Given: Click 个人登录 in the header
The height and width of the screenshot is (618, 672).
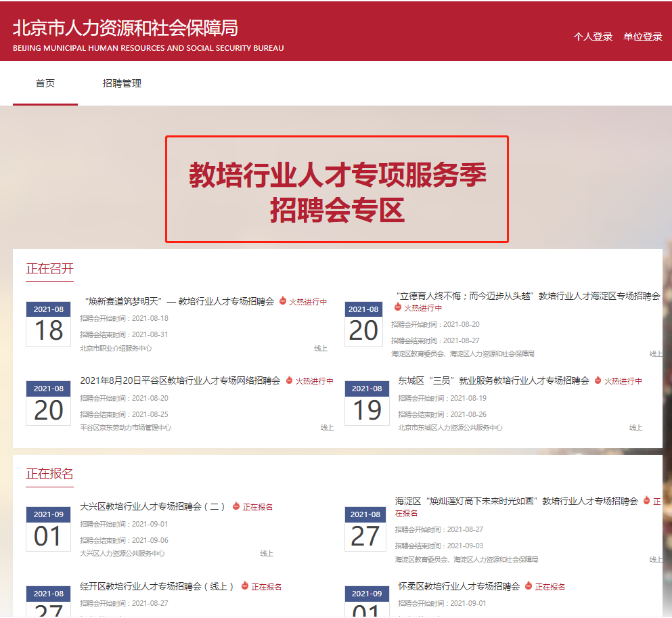Looking at the screenshot, I should pos(593,37).
